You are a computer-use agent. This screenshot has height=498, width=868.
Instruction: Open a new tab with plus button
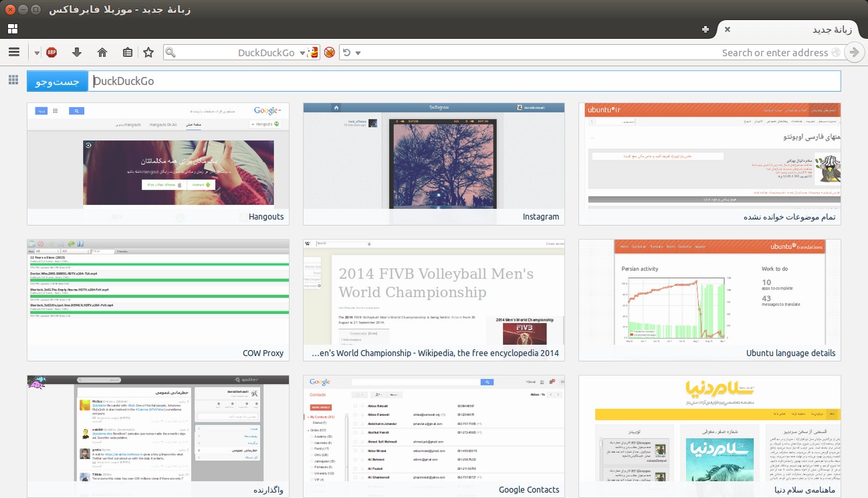coord(706,29)
